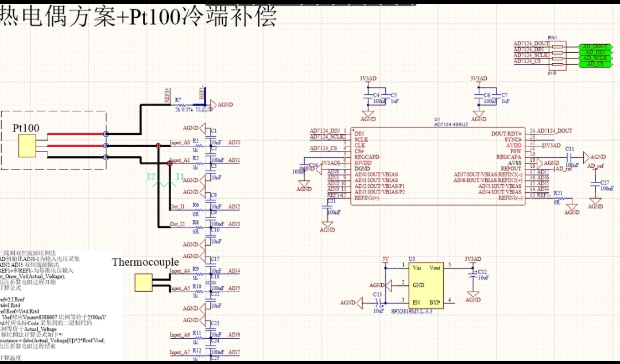Click the 'Thermocouple' label text
Screen dimensions: 620x364
point(145,262)
